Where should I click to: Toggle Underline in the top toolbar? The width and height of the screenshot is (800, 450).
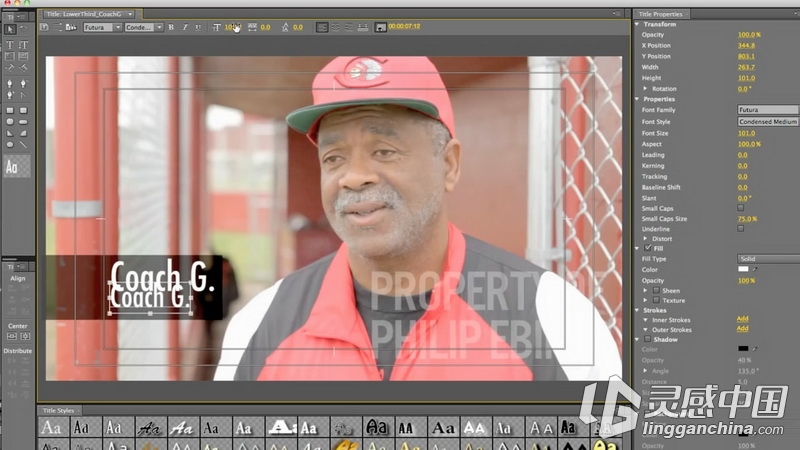point(198,27)
